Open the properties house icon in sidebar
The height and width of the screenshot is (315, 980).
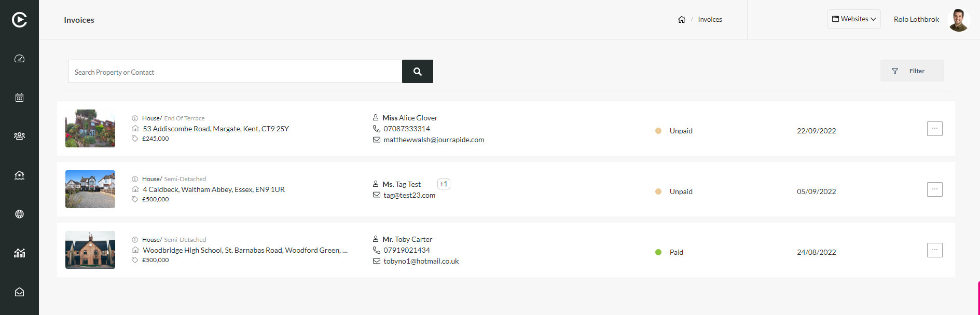click(19, 175)
